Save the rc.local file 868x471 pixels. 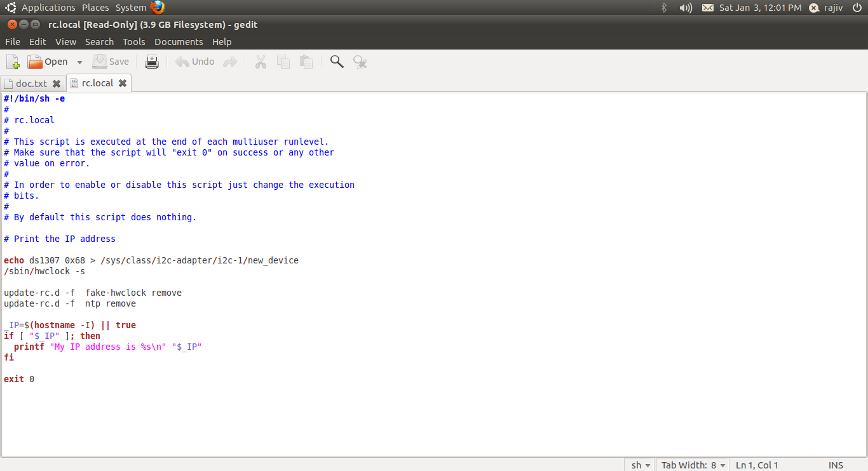(111, 61)
